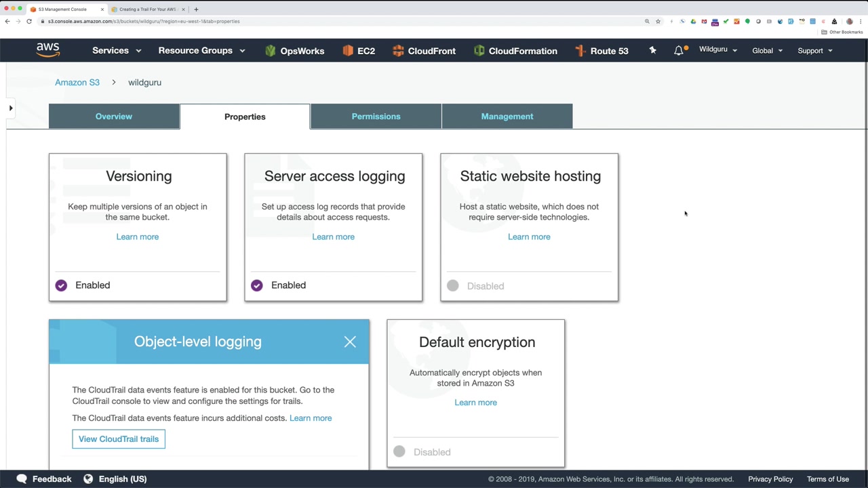Click the pin shortcuts icon
Viewport: 868px width, 488px height.
652,50
